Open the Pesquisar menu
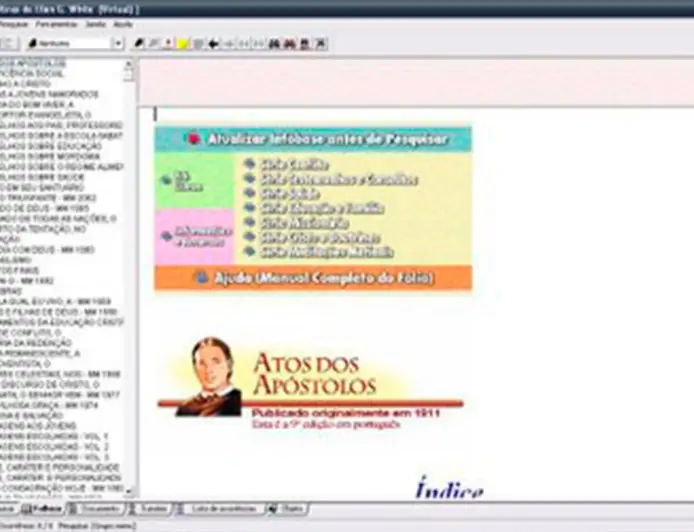This screenshot has height=532, width=694. 15,22
